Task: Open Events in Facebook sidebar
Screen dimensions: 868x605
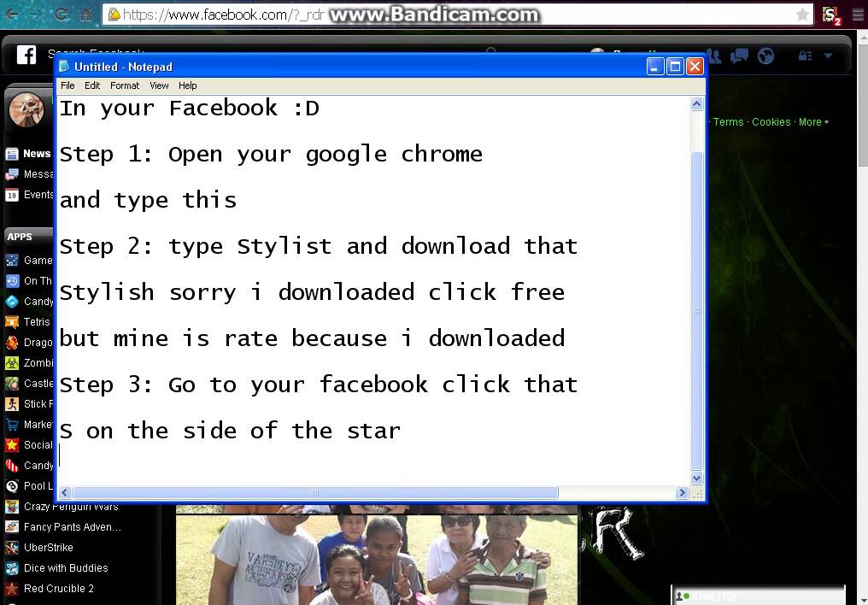Action: coord(29,195)
